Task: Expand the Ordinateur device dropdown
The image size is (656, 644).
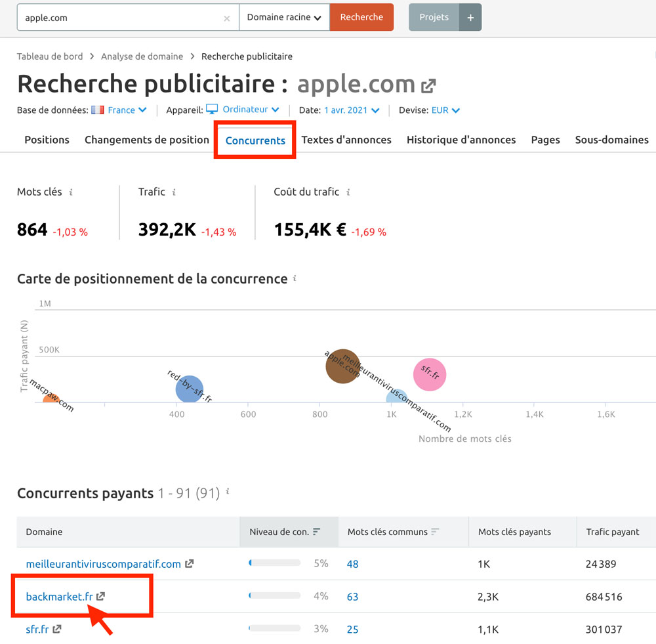Action: [x=251, y=110]
